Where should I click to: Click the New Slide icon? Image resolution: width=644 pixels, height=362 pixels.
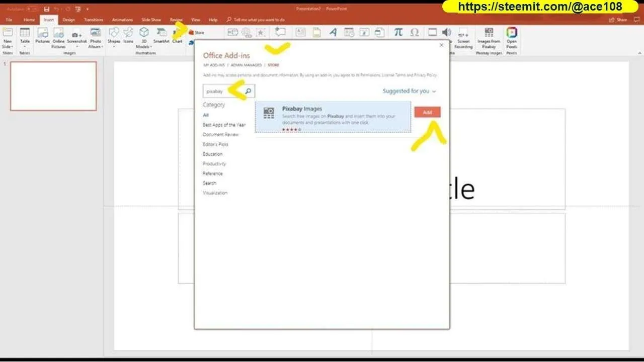[x=8, y=33]
